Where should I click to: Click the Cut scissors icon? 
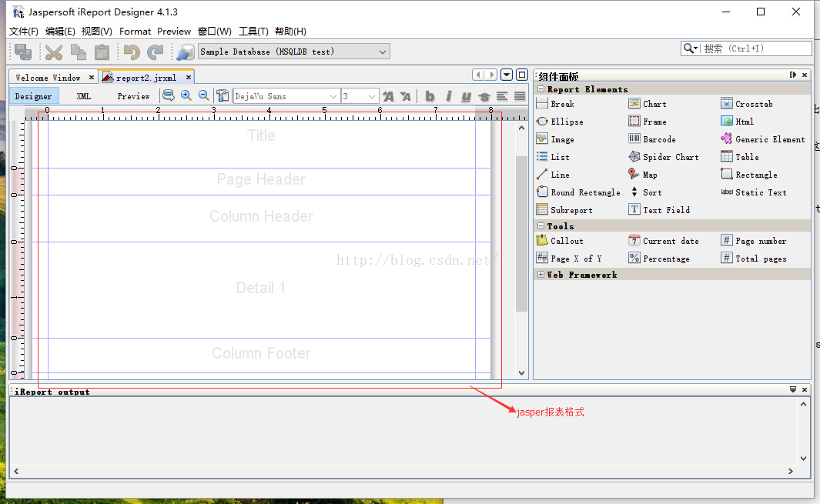[x=53, y=52]
